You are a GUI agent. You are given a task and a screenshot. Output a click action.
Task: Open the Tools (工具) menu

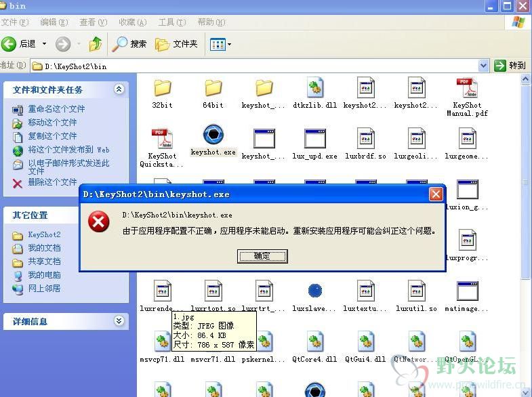point(172,22)
